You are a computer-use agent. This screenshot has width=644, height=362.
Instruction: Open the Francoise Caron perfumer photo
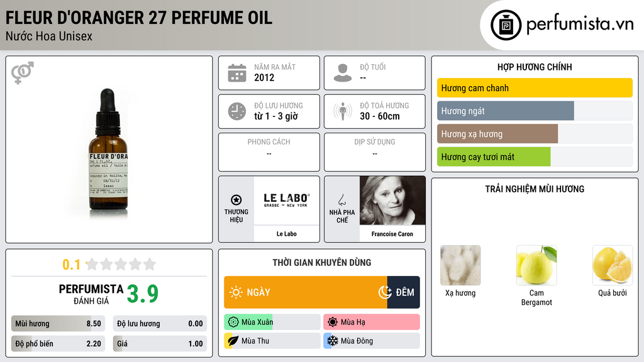[x=392, y=200]
